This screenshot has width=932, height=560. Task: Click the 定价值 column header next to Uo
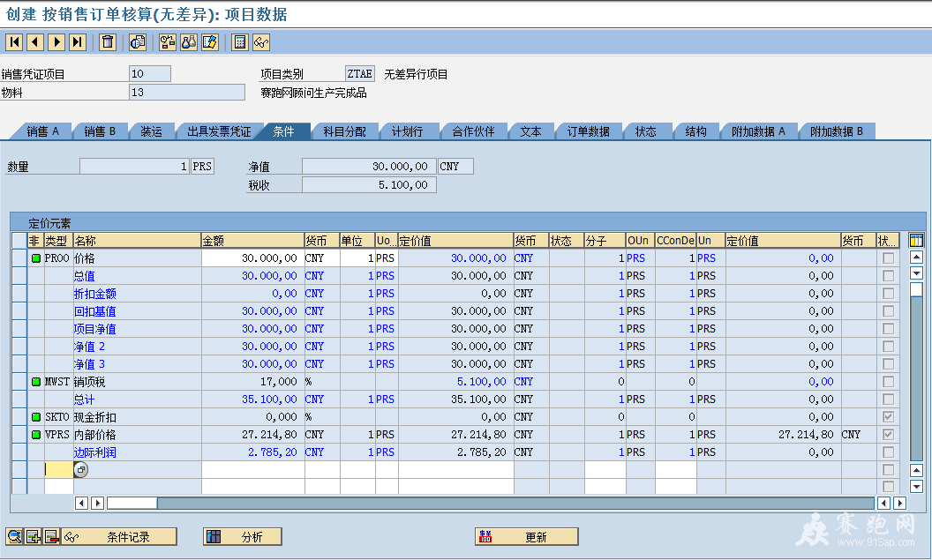click(x=455, y=241)
